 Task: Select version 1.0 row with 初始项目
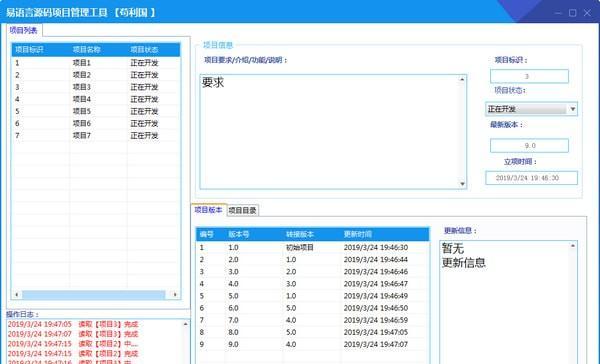click(x=313, y=248)
